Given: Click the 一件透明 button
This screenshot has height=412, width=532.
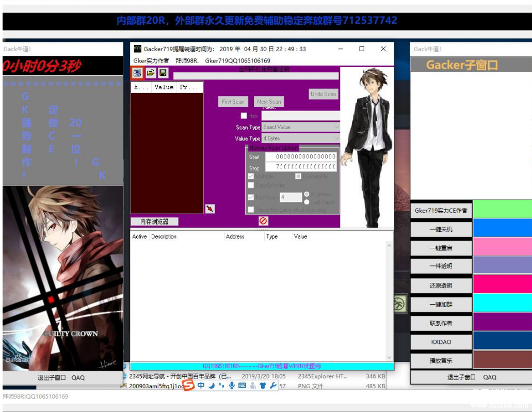Looking at the screenshot, I should coord(441,266).
